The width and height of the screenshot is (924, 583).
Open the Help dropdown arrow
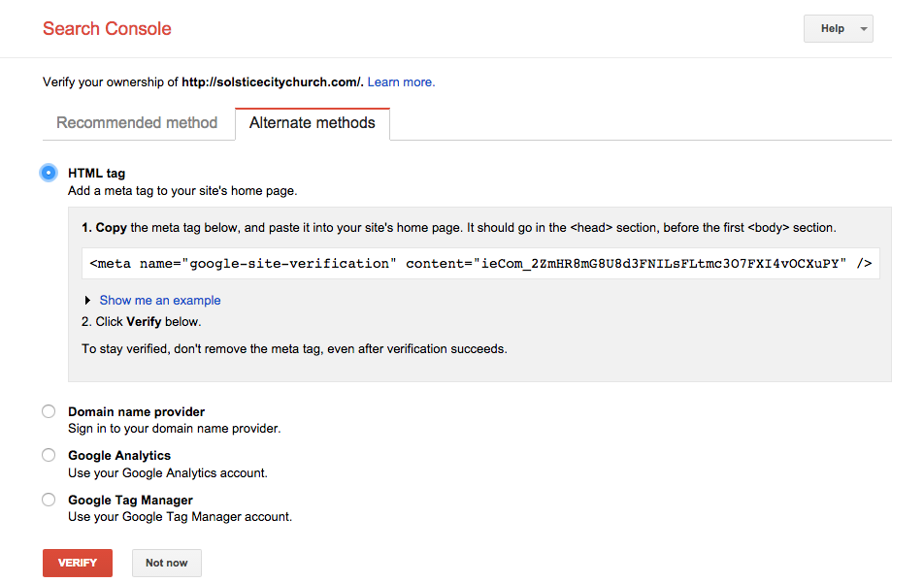click(863, 29)
